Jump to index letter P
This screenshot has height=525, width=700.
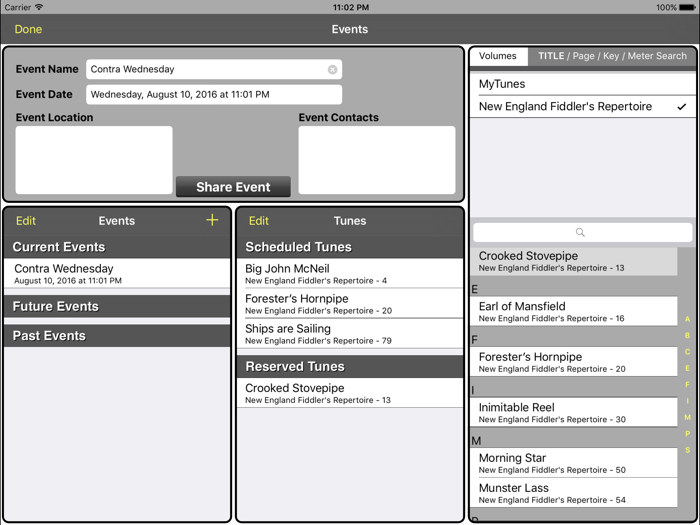[x=688, y=433]
